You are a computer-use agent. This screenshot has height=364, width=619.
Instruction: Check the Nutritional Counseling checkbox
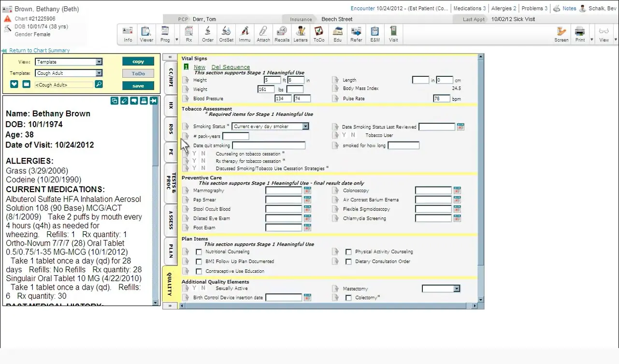(199, 251)
